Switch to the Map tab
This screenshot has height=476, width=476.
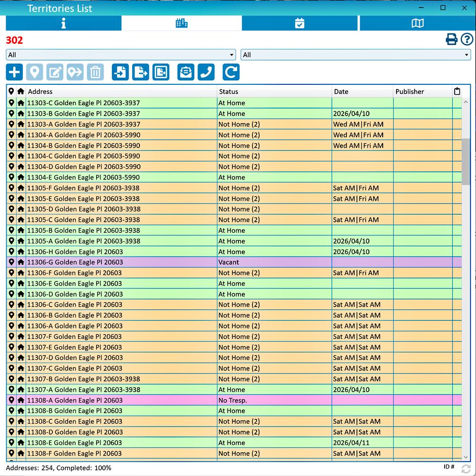pos(417,23)
